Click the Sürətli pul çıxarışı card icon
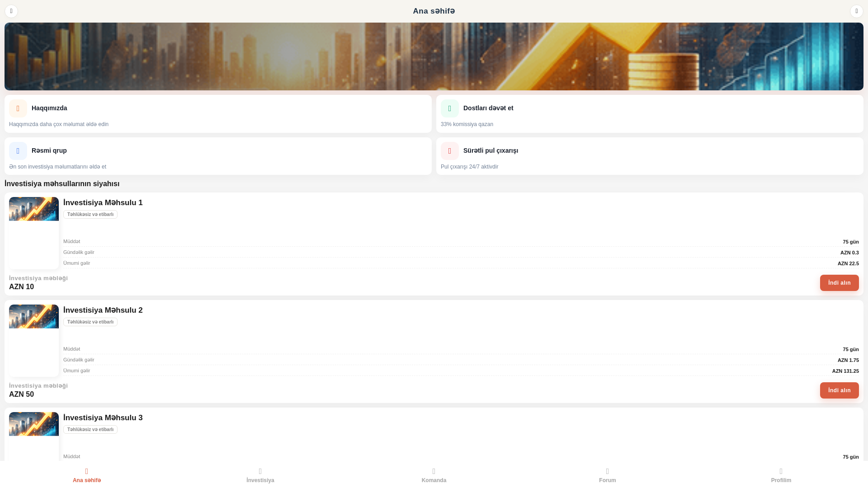Screen dimensions: 868x488 pos(450,151)
